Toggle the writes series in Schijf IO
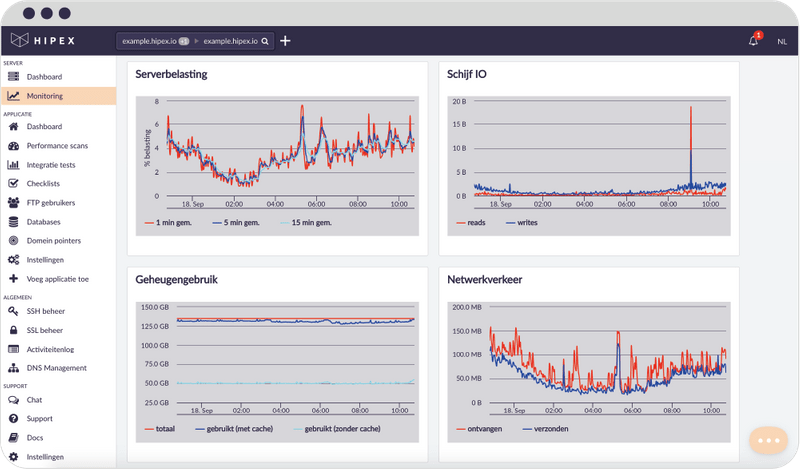Viewport: 800px width, 470px height. pyautogui.click(x=521, y=222)
